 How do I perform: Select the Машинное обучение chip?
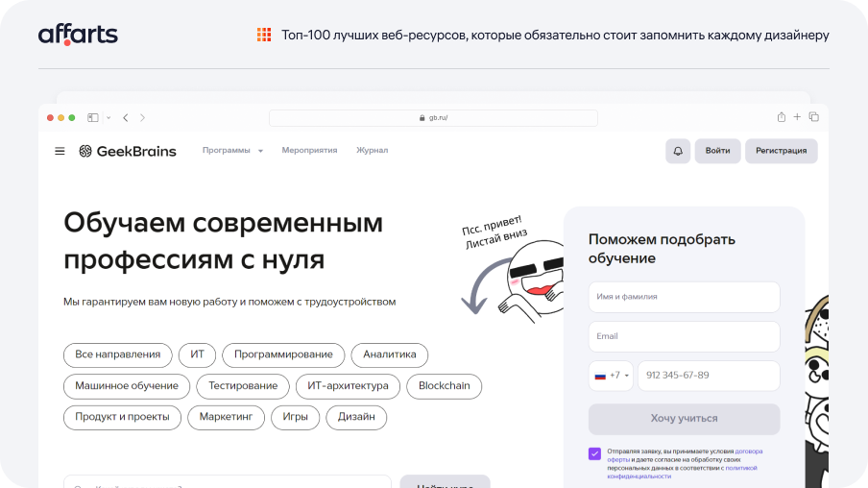click(x=127, y=386)
